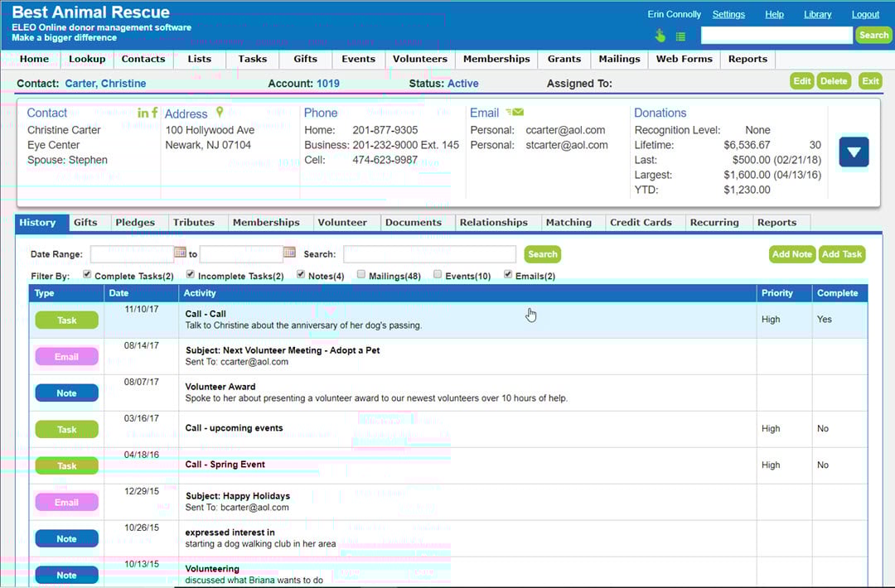Uncheck the Complete Tasks(2) filter
Viewport: 895px width, 588px height.
tap(87, 275)
